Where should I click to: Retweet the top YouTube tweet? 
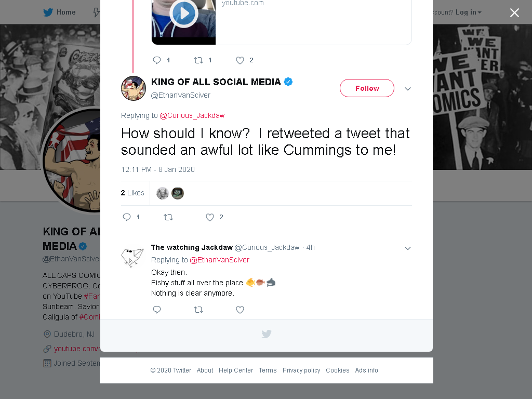click(x=198, y=60)
